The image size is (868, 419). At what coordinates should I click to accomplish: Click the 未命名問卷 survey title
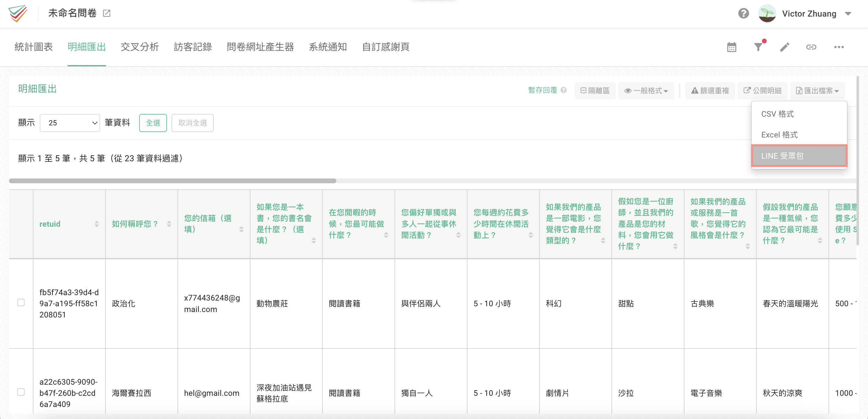pyautogui.click(x=72, y=13)
